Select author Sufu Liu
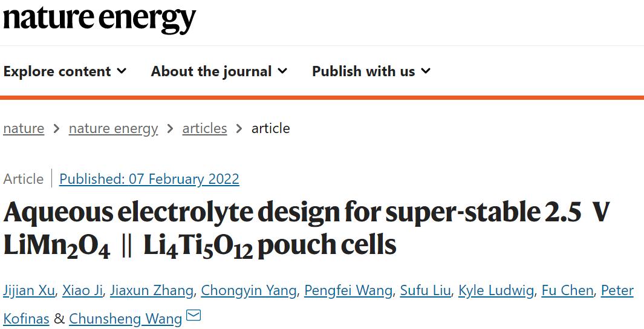 coord(426,291)
